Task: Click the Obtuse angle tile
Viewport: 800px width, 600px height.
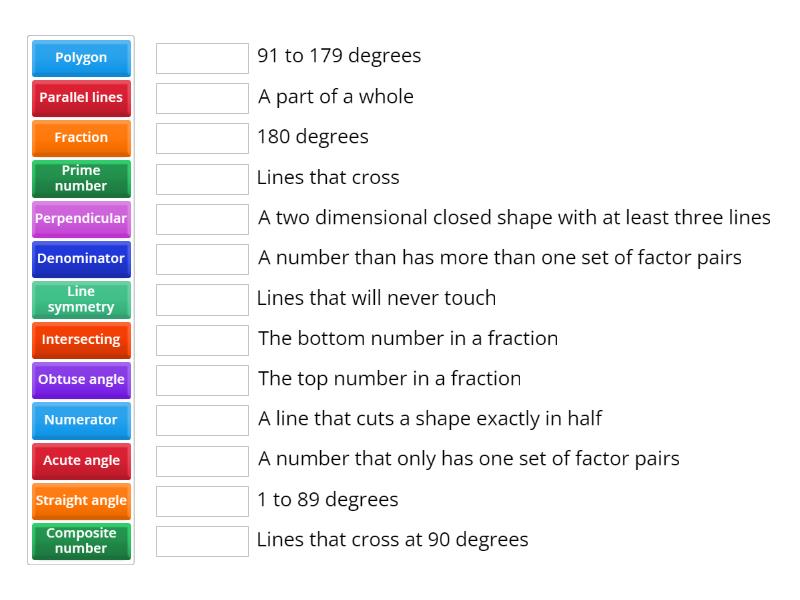Action: (80, 380)
